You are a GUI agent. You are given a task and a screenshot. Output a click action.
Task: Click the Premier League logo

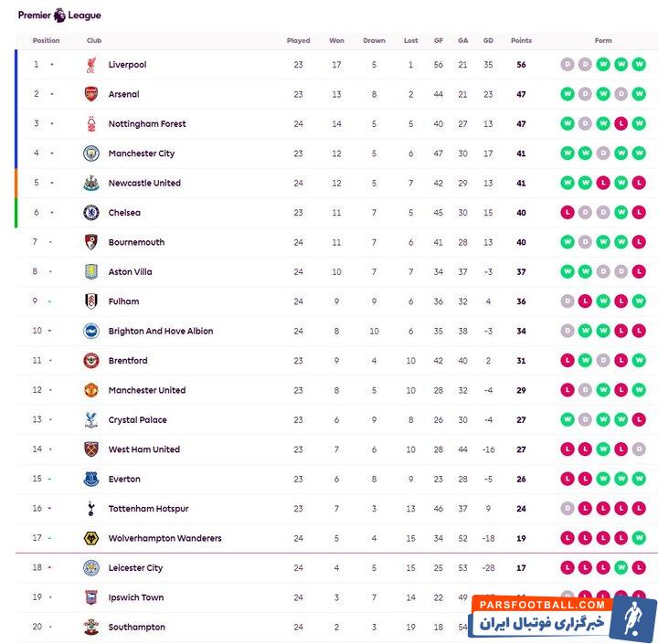point(59,15)
